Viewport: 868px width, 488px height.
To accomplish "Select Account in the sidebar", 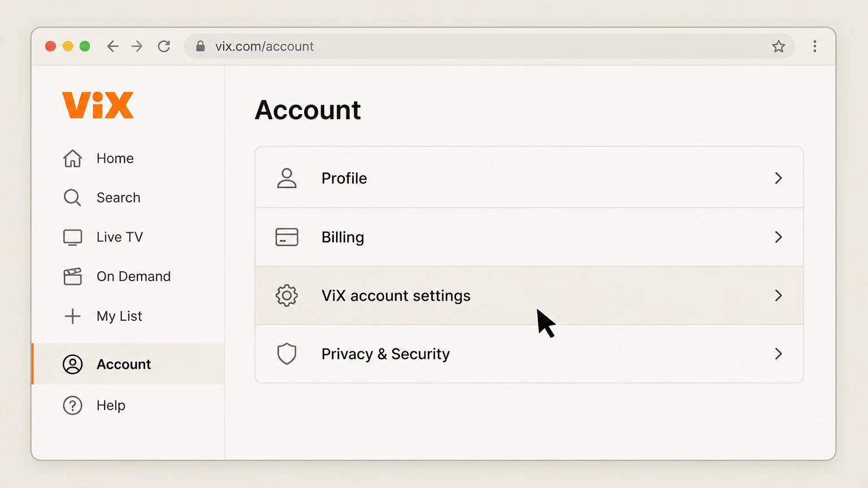I will point(129,364).
